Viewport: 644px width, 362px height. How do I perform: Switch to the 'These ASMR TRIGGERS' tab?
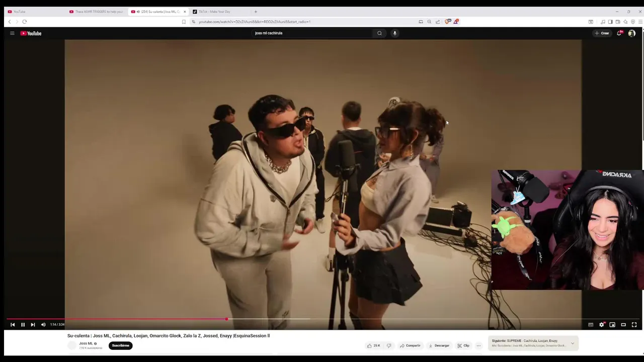(97, 12)
